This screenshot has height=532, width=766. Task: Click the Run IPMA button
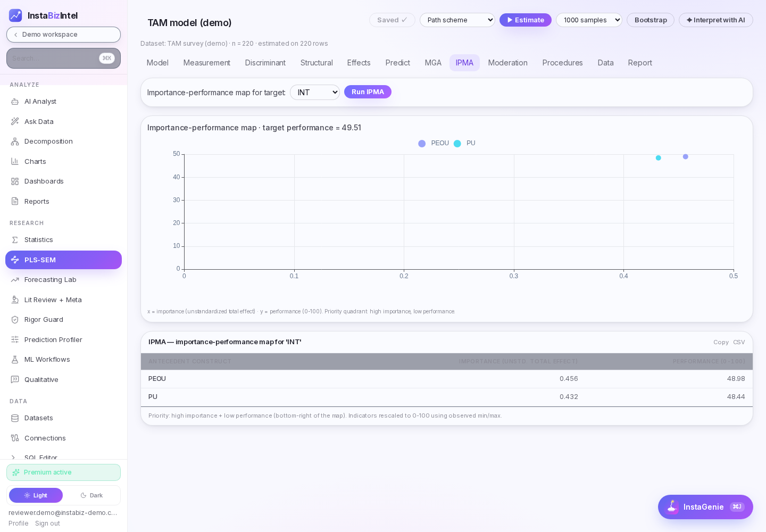pyautogui.click(x=368, y=92)
